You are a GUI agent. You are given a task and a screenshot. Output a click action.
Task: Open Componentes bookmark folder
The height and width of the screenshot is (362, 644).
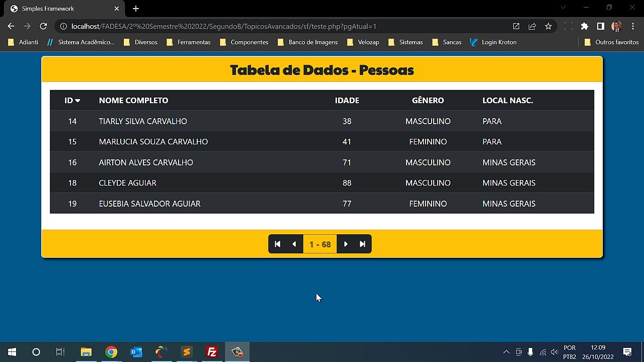pyautogui.click(x=244, y=42)
